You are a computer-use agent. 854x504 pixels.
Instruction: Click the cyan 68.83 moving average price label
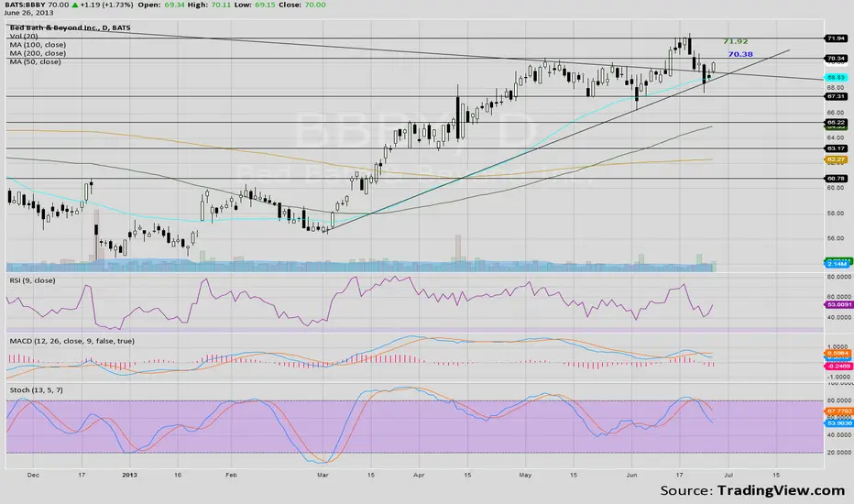[x=836, y=77]
